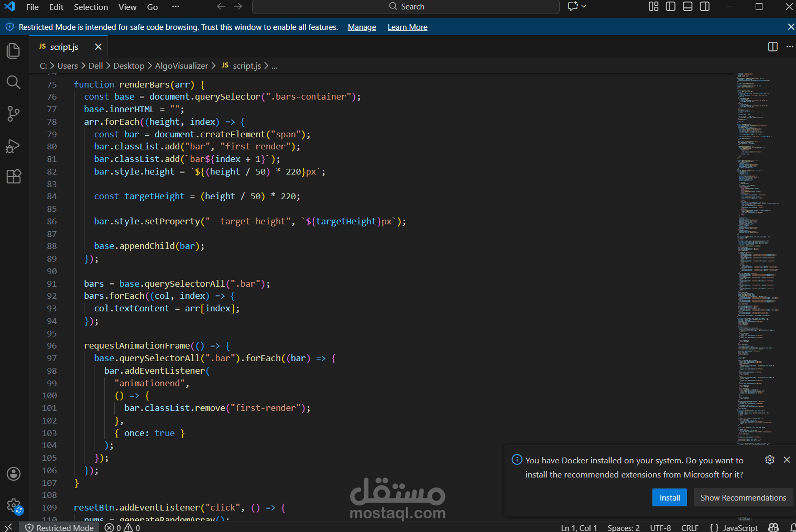Viewport: 796px width, 532px height.
Task: Click the requestAnimationFrame call
Action: pyautogui.click(x=137, y=346)
